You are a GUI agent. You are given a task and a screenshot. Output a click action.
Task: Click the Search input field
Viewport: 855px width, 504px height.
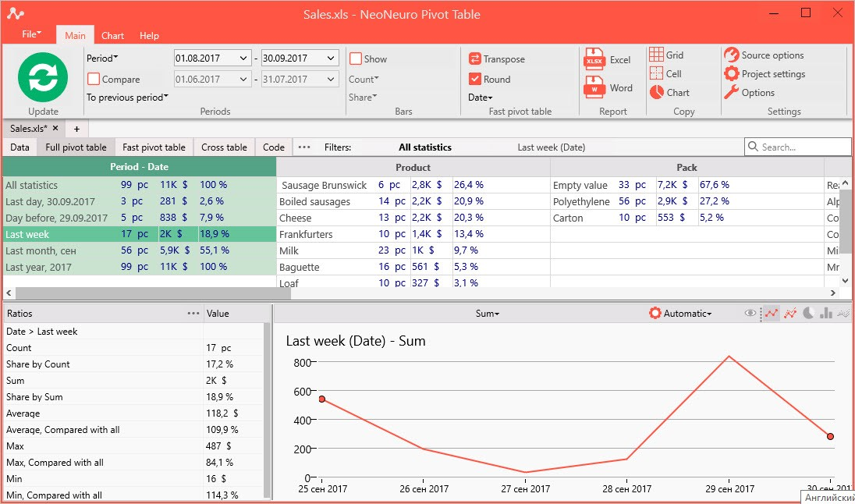pos(798,147)
